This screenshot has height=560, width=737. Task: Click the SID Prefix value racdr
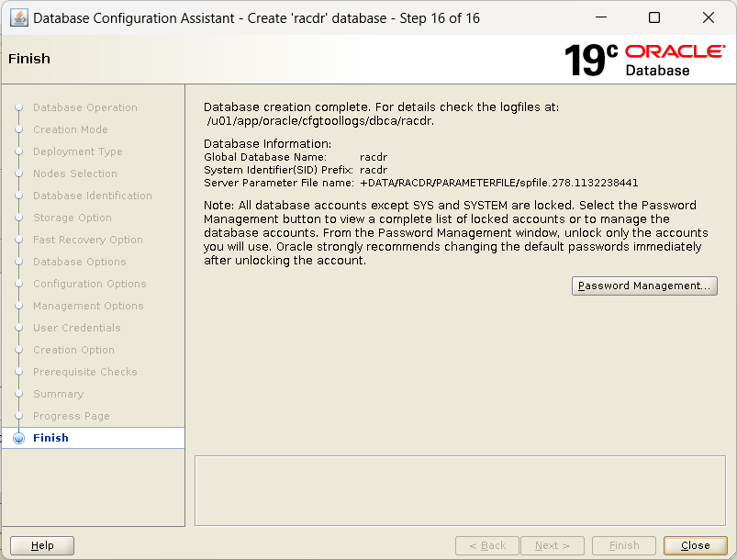(374, 170)
